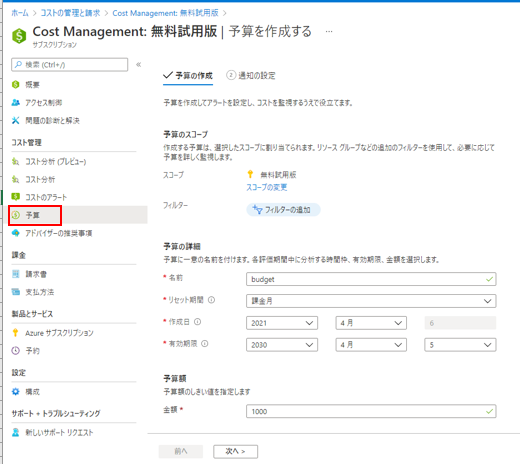Open the 有効期限 day 5 dropdown

(x=460, y=345)
